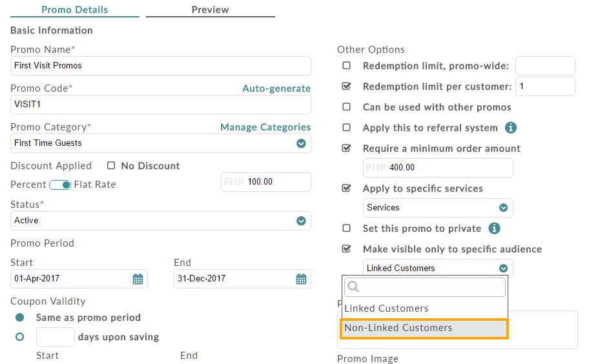Choose Non-Linked Customers from the list
This screenshot has height=364, width=589.
point(424,329)
